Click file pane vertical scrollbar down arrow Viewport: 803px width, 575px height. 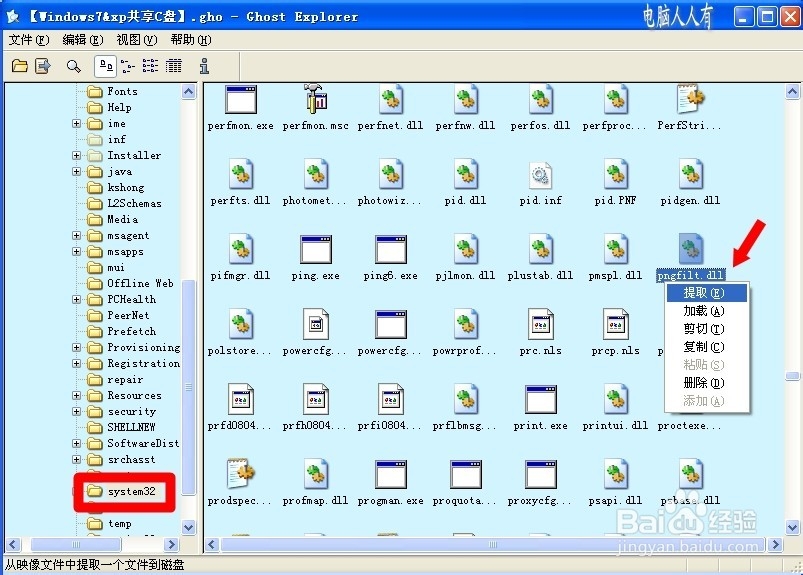(793, 527)
